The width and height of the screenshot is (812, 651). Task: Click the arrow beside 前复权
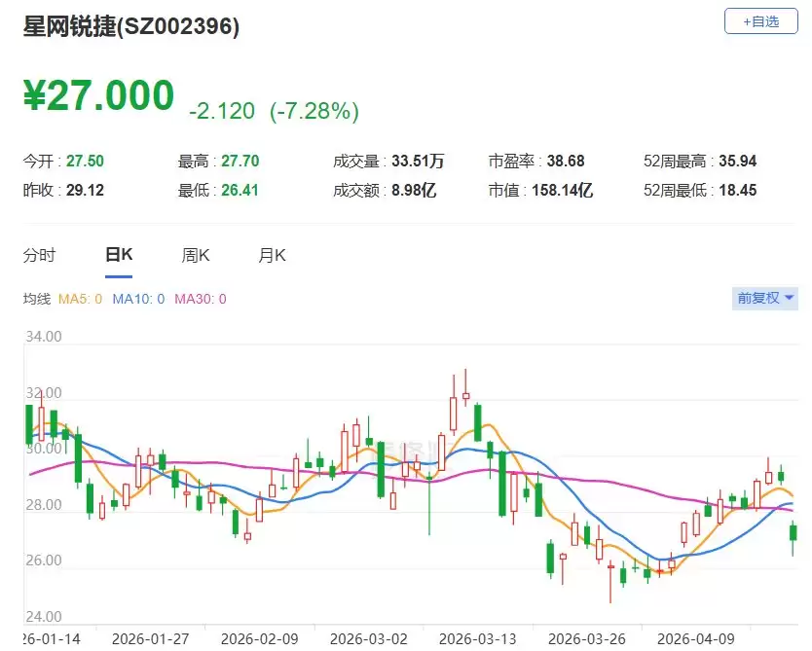point(788,299)
